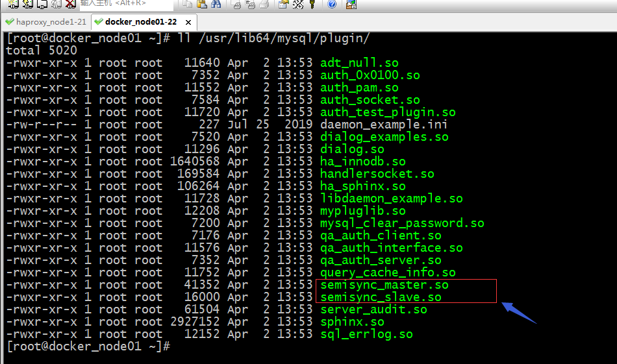Click the Disconnect red X icon
617x364 pixels.
70,4
